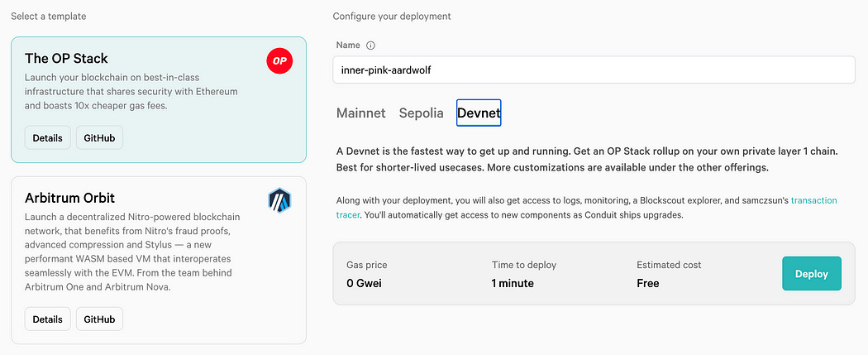This screenshot has width=868, height=355.
Task: Switch to the Mainnet tab
Action: (361, 113)
